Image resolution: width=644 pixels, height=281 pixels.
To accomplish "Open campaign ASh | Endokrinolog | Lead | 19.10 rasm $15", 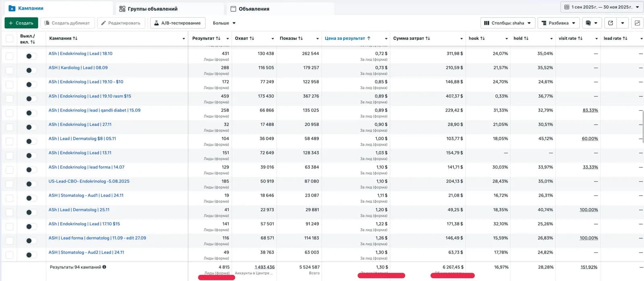I will click(x=90, y=96).
